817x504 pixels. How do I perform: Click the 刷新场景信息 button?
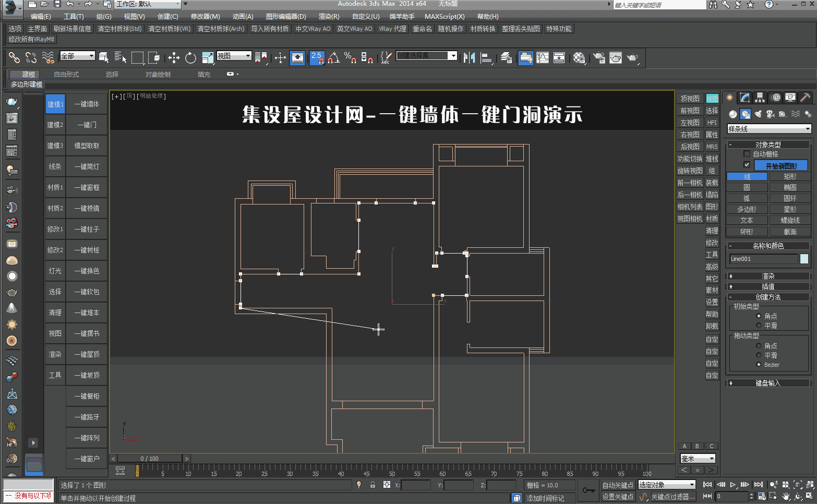click(x=73, y=29)
